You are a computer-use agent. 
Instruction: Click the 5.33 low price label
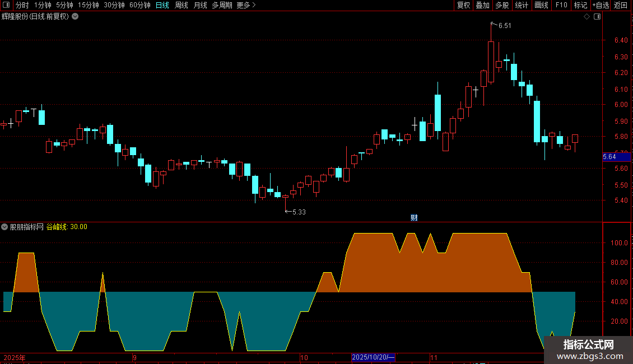(x=299, y=212)
